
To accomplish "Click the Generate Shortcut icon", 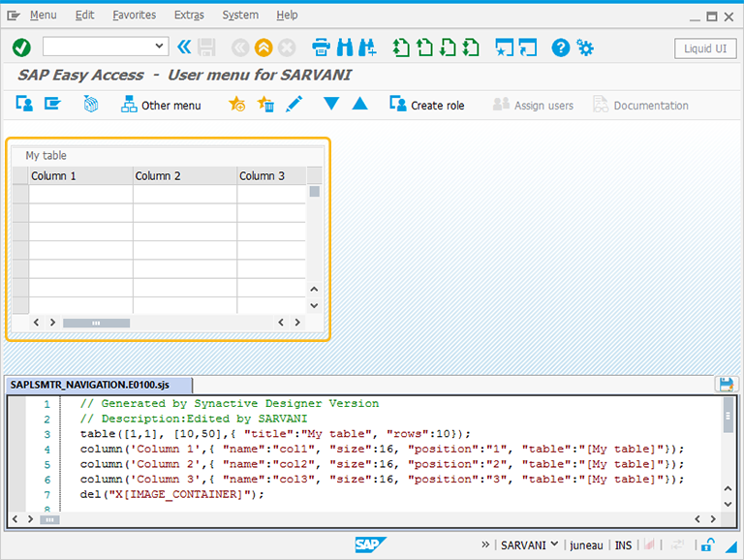I will pyautogui.click(x=528, y=47).
